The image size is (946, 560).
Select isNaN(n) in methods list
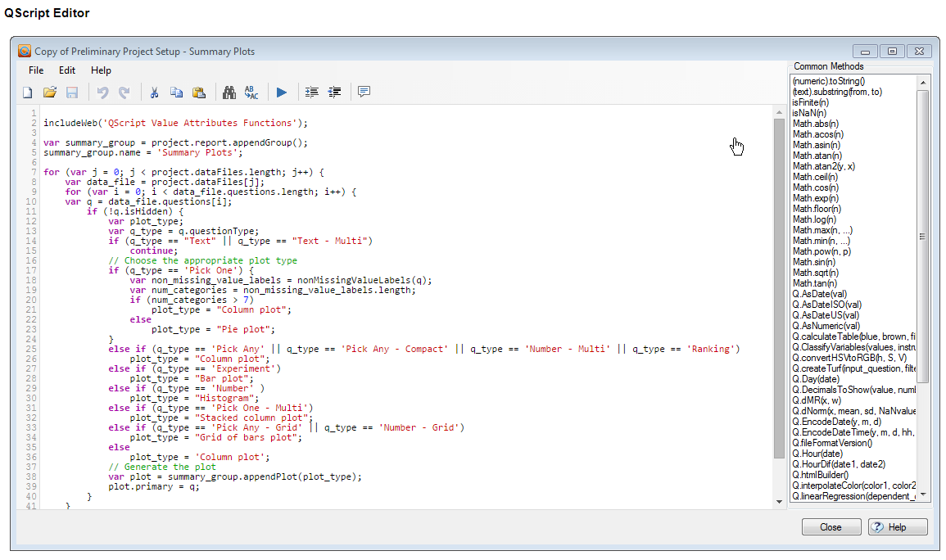[809, 113]
